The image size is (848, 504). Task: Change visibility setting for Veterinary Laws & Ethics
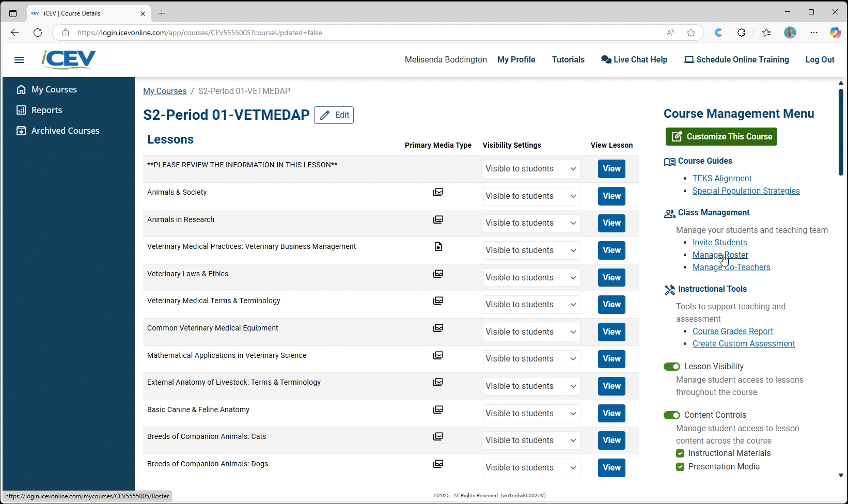point(531,277)
